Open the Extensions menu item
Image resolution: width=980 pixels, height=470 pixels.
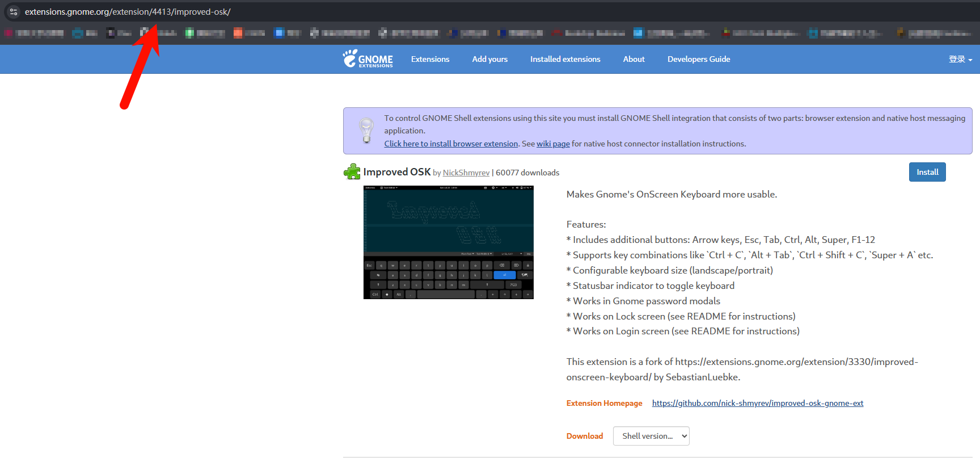click(430, 59)
